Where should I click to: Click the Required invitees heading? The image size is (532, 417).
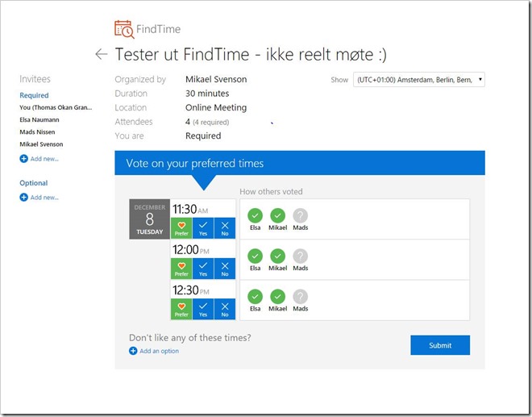point(34,95)
